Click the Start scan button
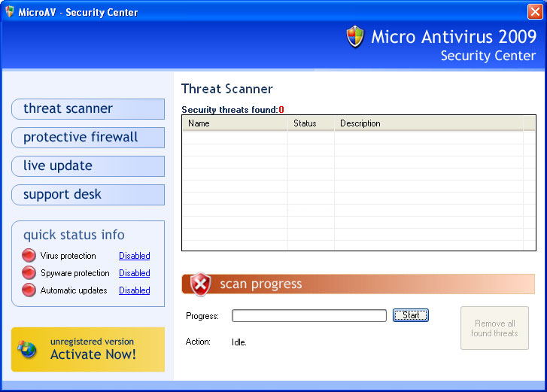Image resolution: width=547 pixels, height=392 pixels. pyautogui.click(x=411, y=315)
